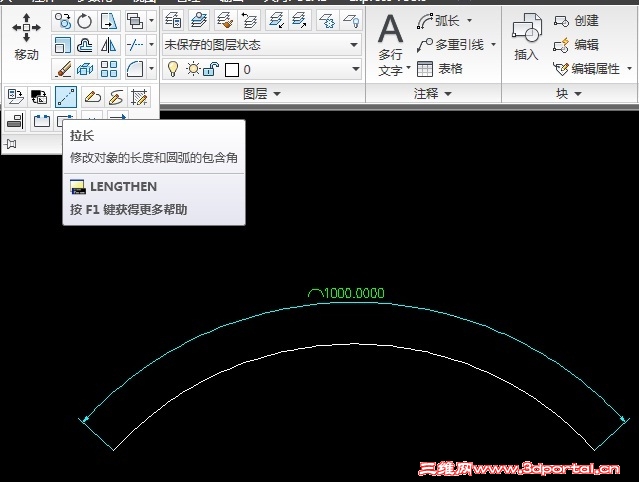This screenshot has width=639, height=482.
Task: Toggle layer 0 on/off light bulb
Action: 173,69
